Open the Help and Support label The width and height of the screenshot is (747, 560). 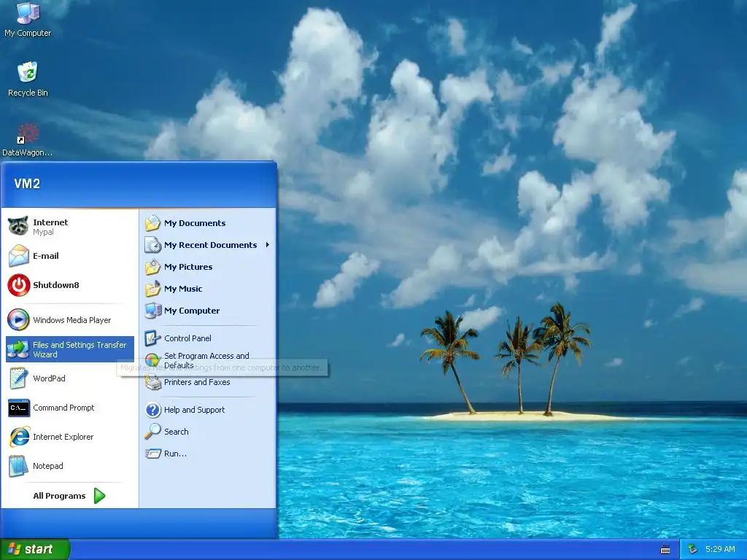pos(194,410)
